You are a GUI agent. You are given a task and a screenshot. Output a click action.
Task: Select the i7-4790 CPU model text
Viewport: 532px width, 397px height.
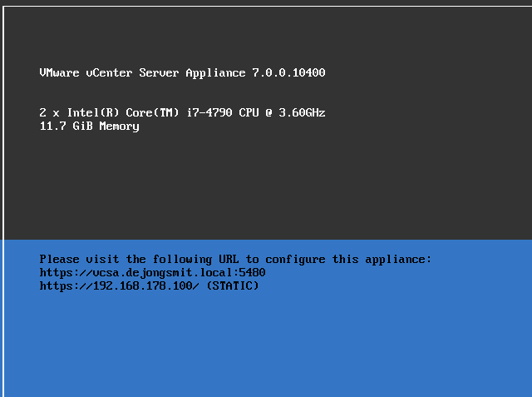point(209,112)
